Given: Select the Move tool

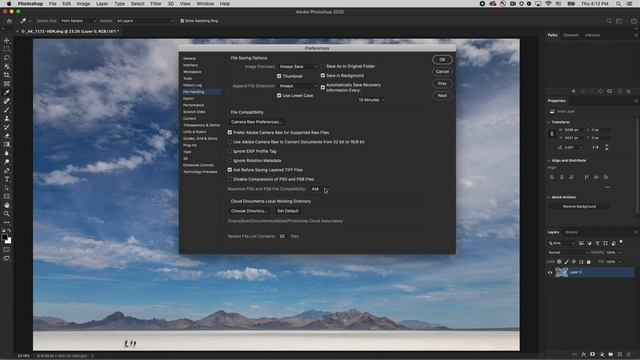Looking at the screenshot, I should click(x=7, y=40).
